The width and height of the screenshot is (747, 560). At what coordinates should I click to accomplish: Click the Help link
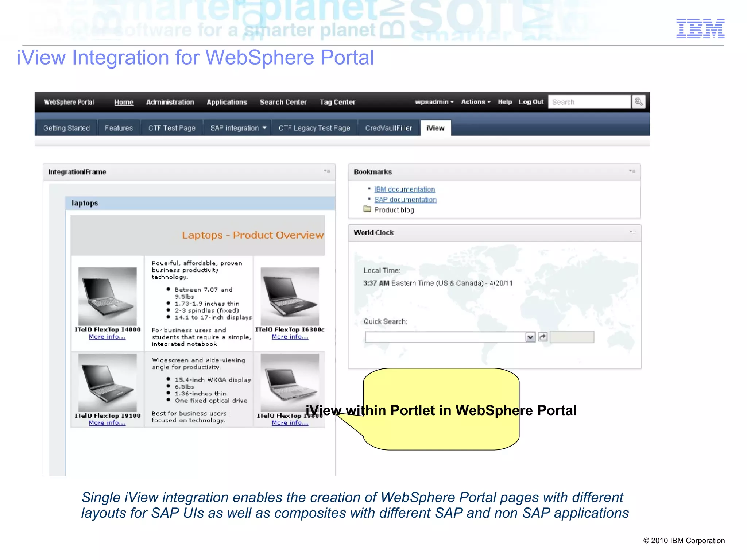[505, 102]
